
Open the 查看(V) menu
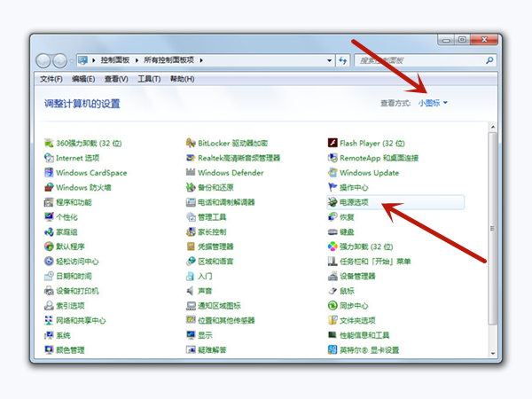click(116, 79)
